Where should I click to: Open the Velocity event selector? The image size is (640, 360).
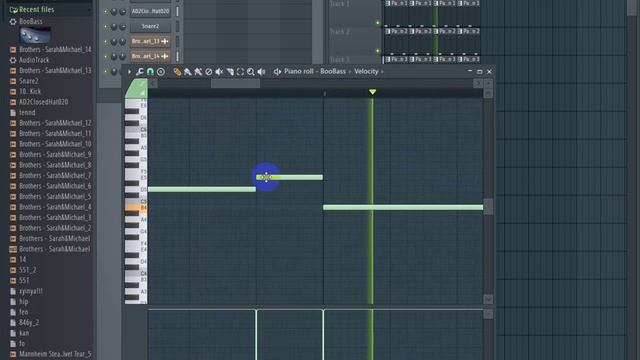[366, 71]
